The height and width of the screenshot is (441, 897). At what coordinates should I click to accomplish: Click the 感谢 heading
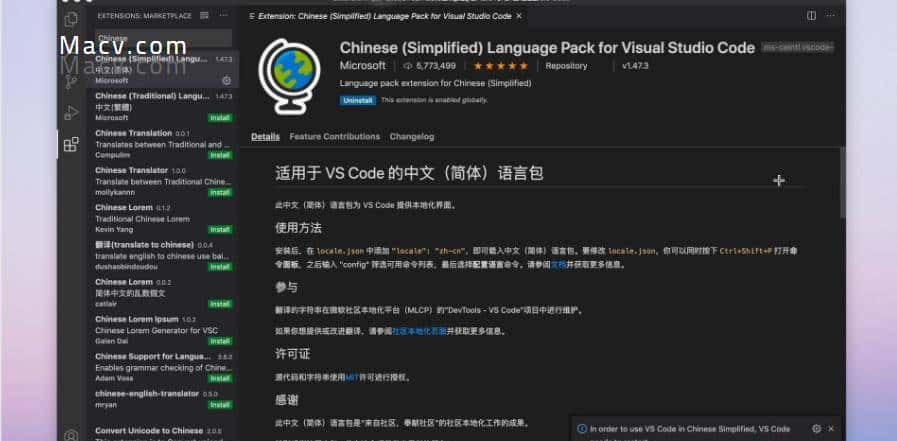286,400
